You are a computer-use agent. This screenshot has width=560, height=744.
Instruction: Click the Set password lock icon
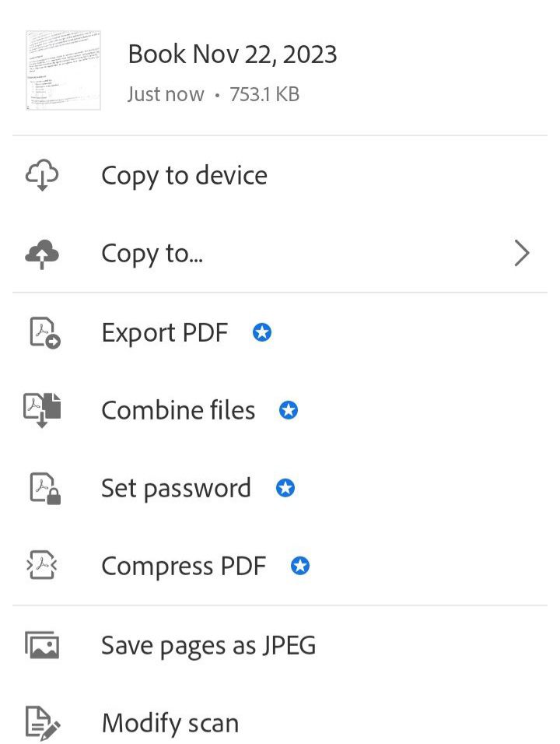tap(42, 488)
